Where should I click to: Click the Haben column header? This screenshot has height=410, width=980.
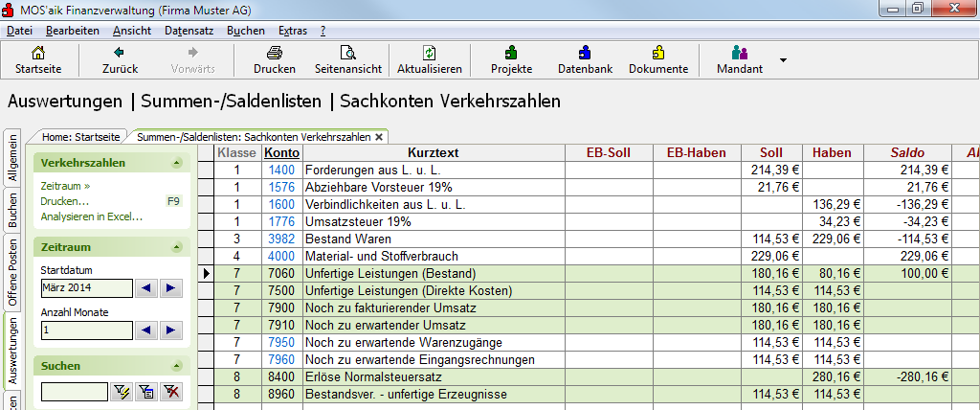833,152
